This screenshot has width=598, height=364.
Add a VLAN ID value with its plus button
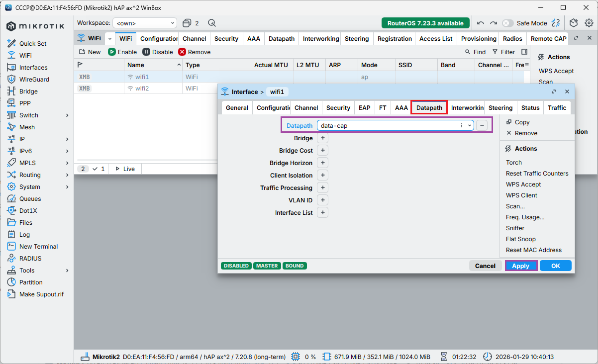(x=322, y=200)
